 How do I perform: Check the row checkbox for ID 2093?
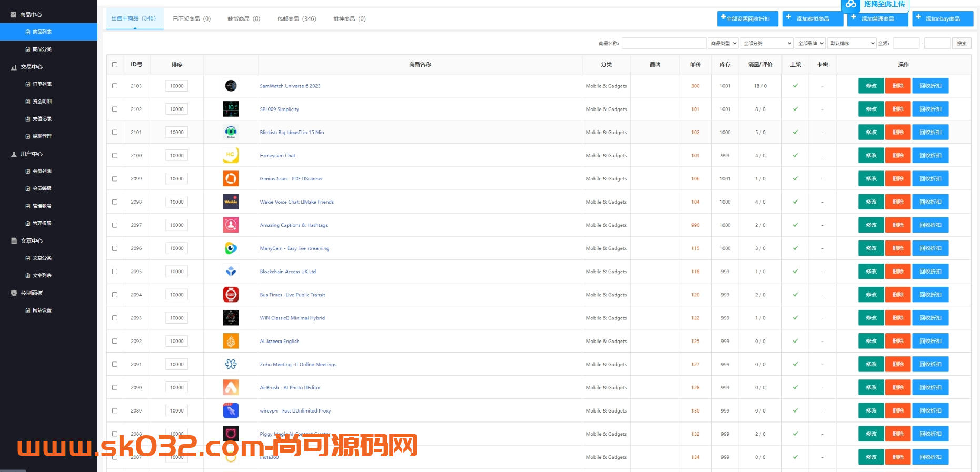tap(115, 318)
